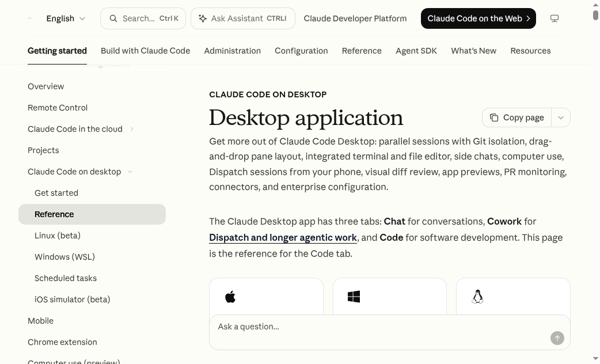Open the English language dropdown
The image size is (600, 364).
point(66,18)
